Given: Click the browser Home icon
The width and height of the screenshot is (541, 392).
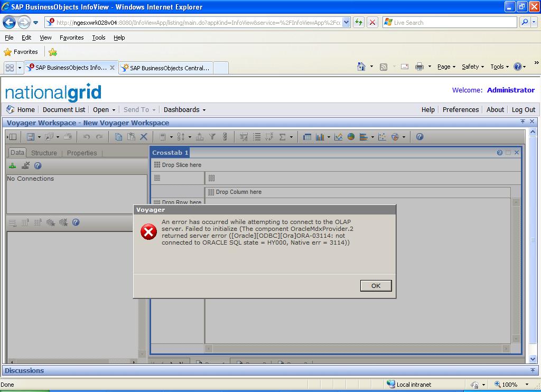Looking at the screenshot, I should [x=361, y=67].
